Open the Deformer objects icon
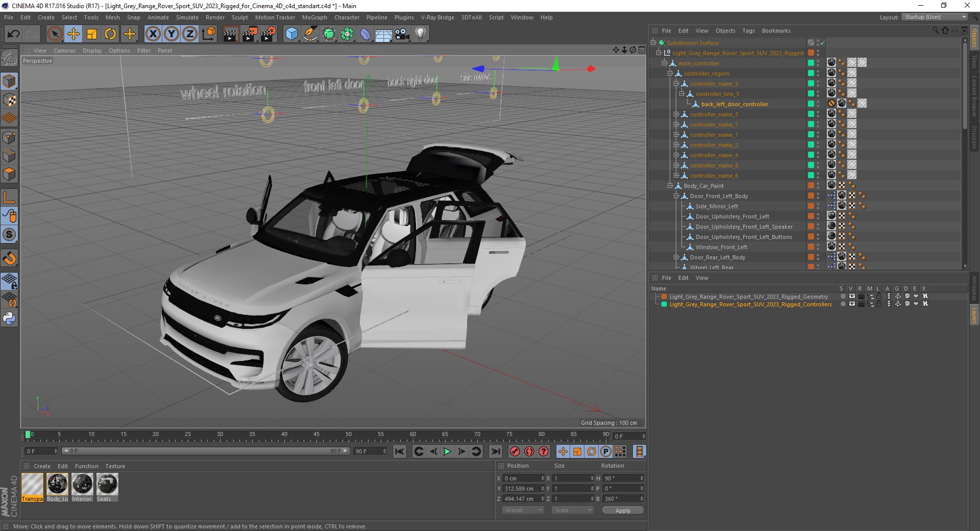The image size is (980, 531). pyautogui.click(x=365, y=34)
